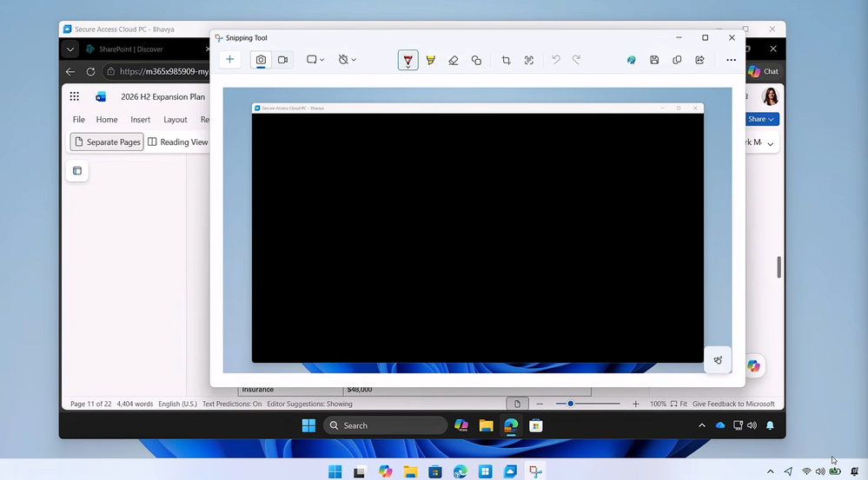Edit the snip in Paint
868x480 pixels.
[x=631, y=60]
